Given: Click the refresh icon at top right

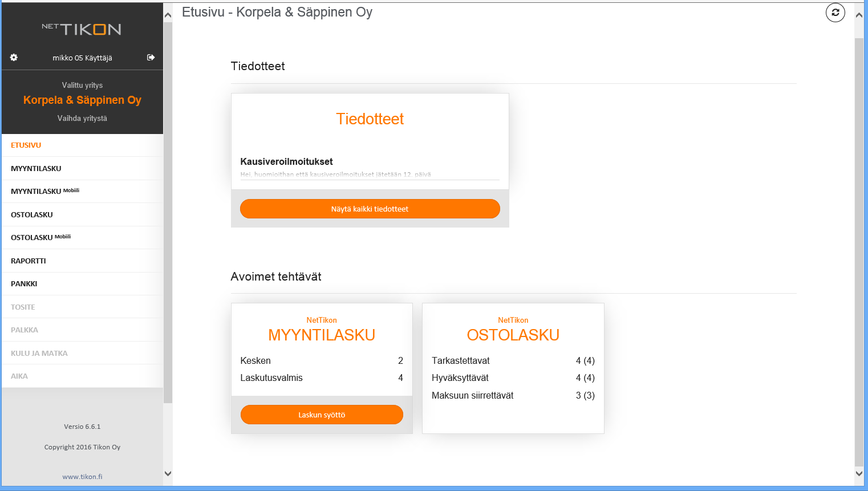Looking at the screenshot, I should [x=835, y=13].
